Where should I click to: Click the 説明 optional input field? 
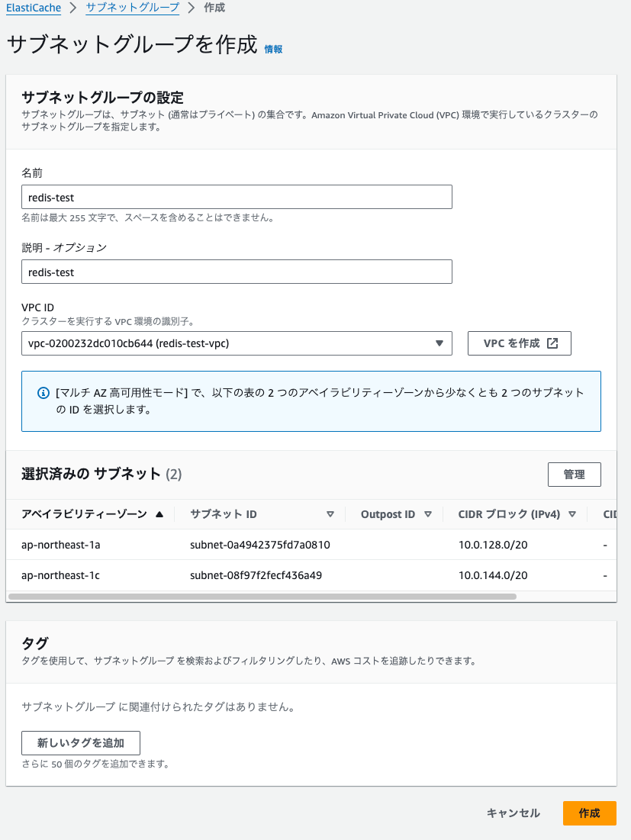[237, 272]
